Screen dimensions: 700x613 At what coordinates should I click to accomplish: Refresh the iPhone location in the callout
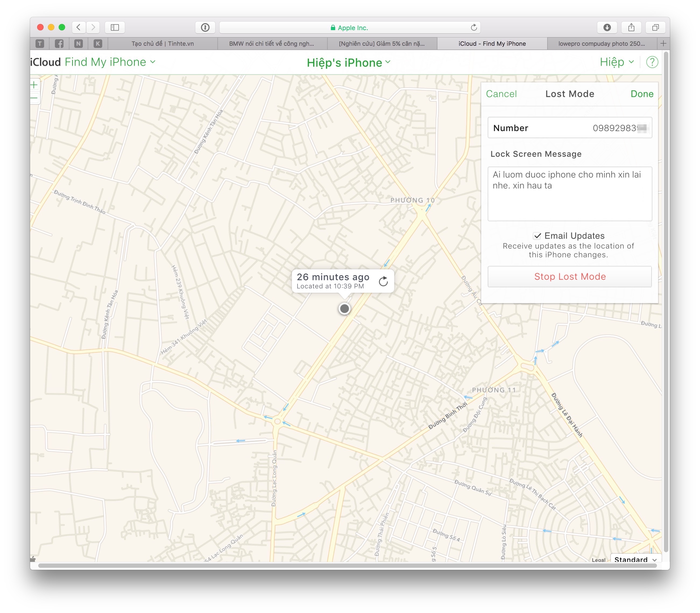click(x=383, y=281)
